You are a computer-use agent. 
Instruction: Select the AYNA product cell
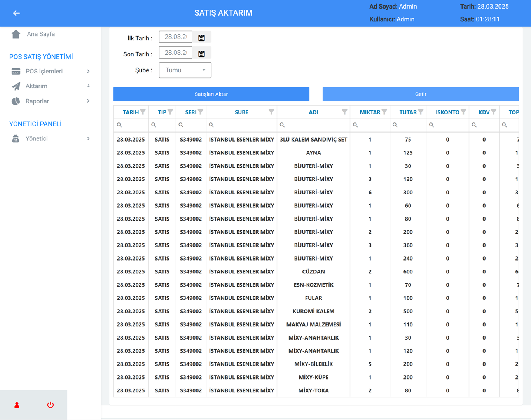click(x=313, y=153)
